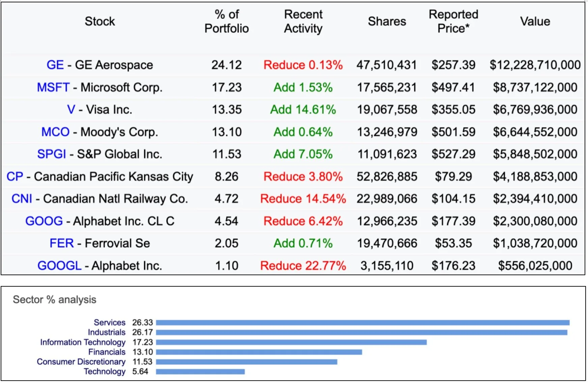Click the Consumer Discretionary 11.53 bar
Image resolution: width=588 pixels, height=384 pixels.
[x=246, y=362]
